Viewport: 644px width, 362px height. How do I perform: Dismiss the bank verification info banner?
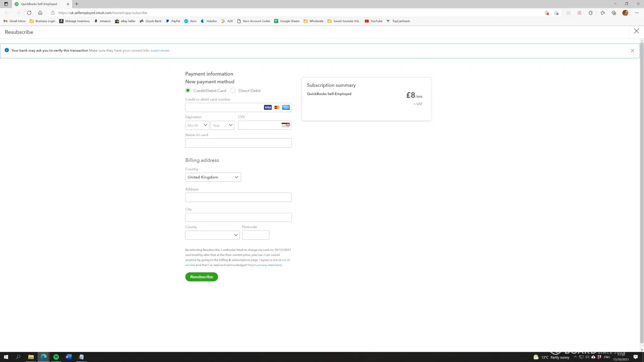[x=632, y=51]
